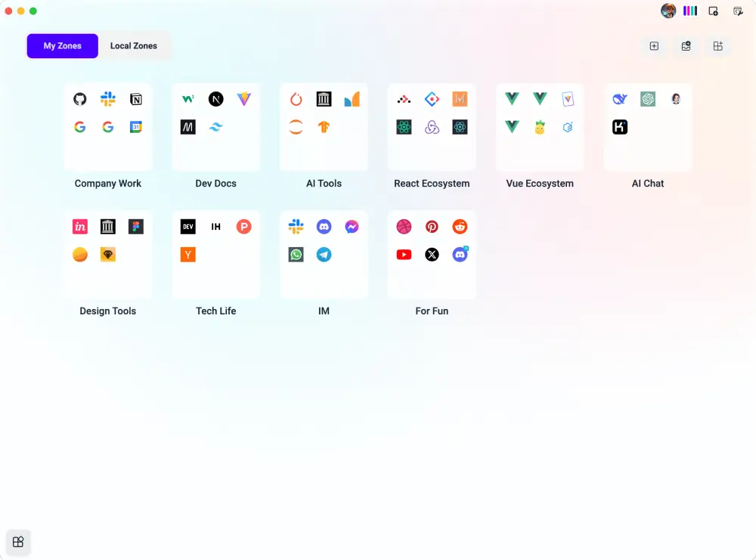Switch to the Local Zones tab

tap(134, 46)
